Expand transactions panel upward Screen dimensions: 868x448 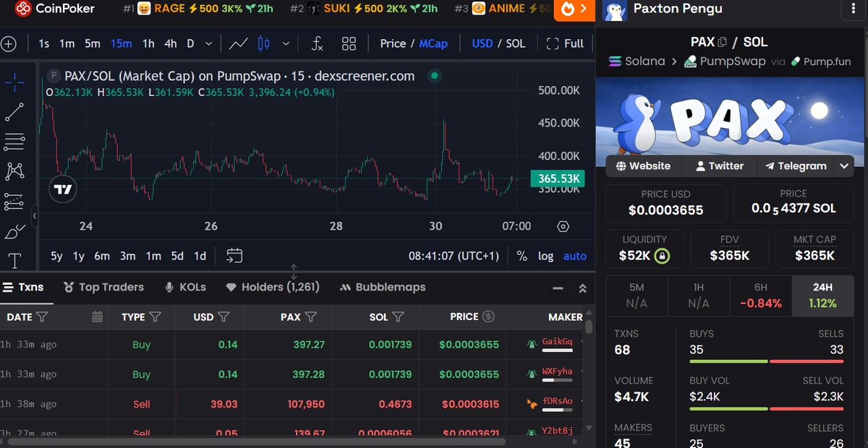(x=583, y=288)
